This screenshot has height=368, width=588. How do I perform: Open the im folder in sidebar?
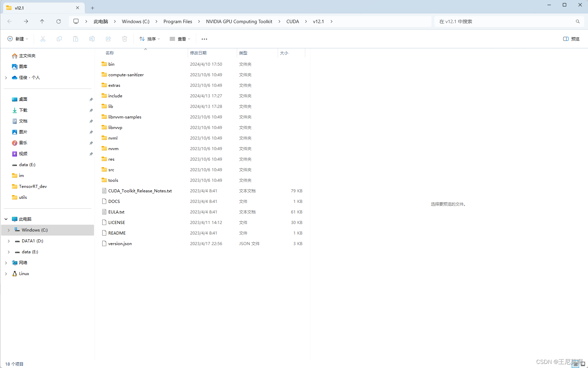tap(21, 176)
